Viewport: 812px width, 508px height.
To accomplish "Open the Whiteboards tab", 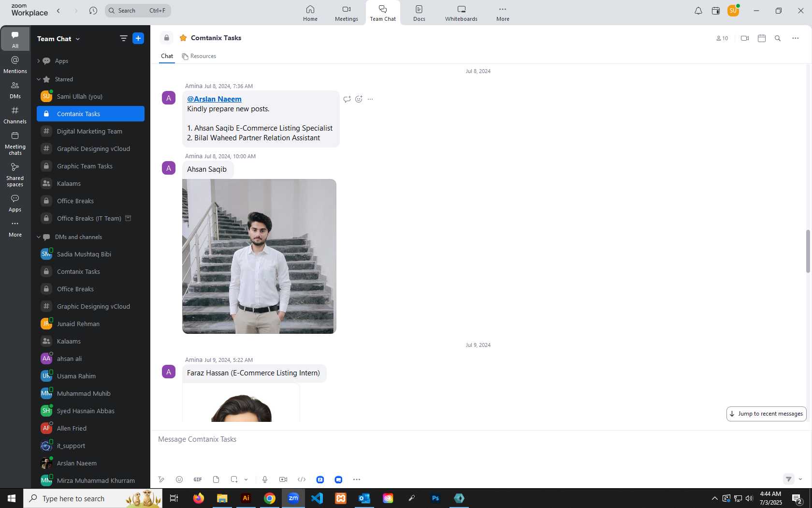I will click(x=461, y=13).
